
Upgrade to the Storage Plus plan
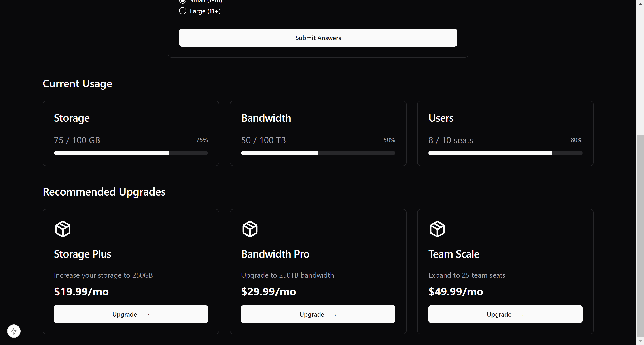[131, 314]
